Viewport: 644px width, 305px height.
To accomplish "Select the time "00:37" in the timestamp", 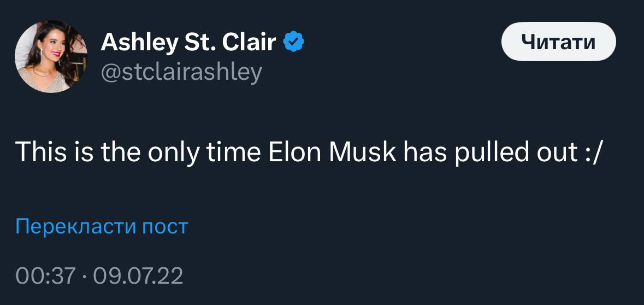I will (44, 275).
